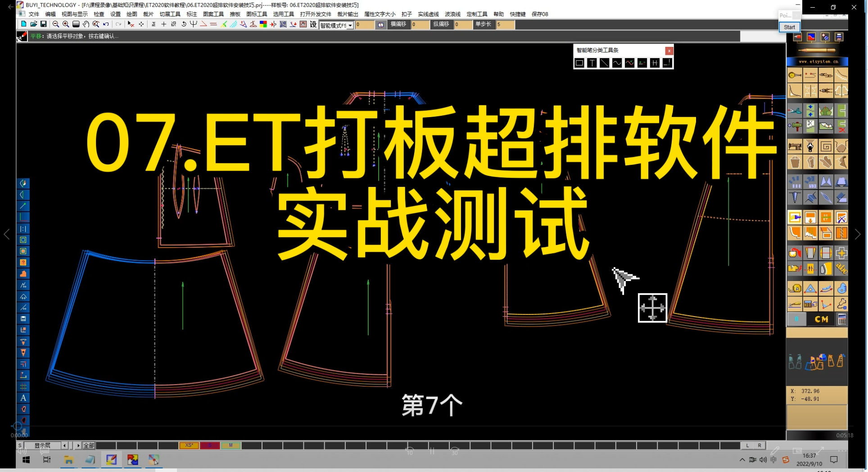This screenshot has height=472, width=868.
Task: Close the 智能笔分类工具条 panel
Action: [x=669, y=50]
